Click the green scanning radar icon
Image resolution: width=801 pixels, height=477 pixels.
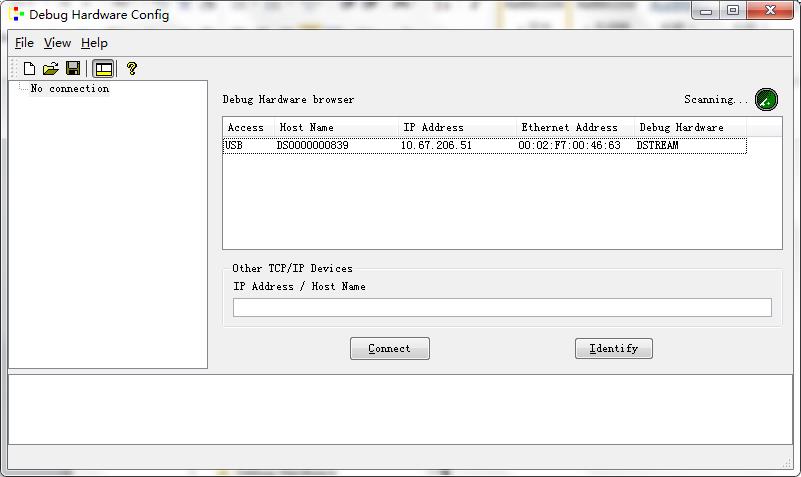pos(766,100)
